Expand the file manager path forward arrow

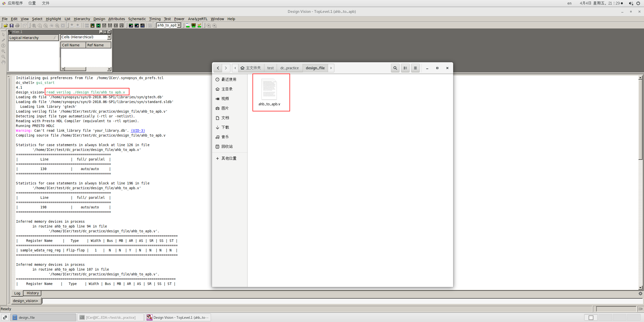[x=331, y=68]
